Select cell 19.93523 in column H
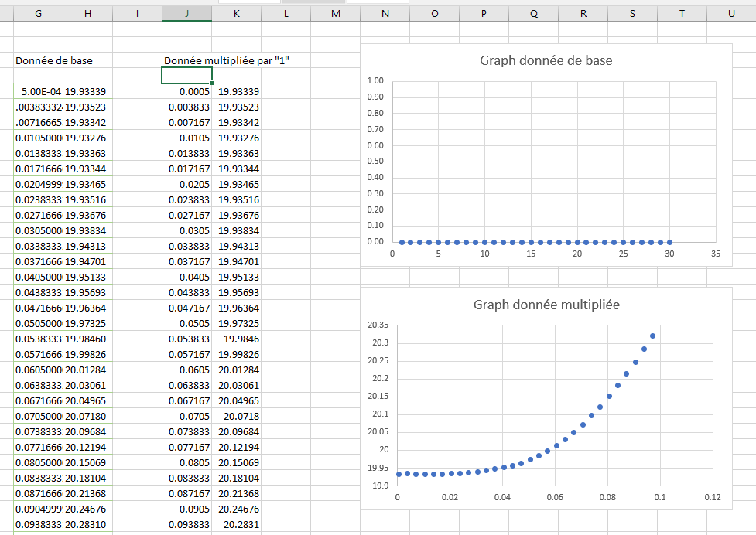This screenshot has height=535, width=756. [87, 107]
